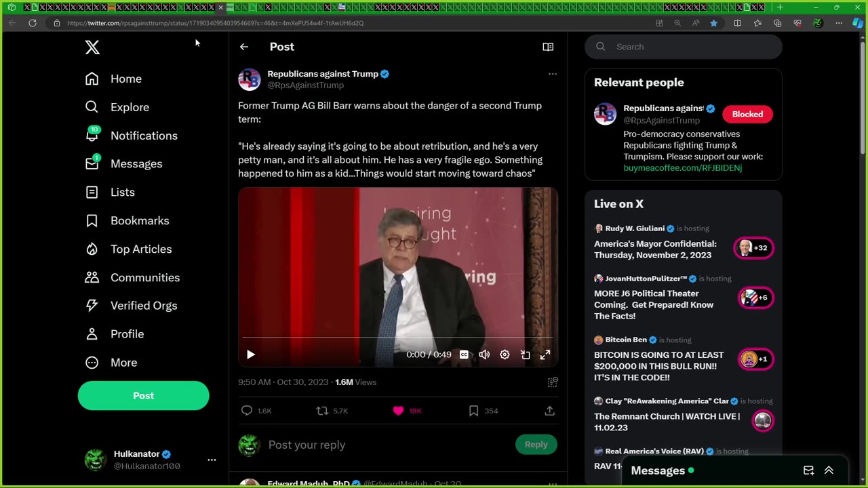The width and height of the screenshot is (868, 488).
Task: Click the 1.6M Views count
Action: (356, 382)
